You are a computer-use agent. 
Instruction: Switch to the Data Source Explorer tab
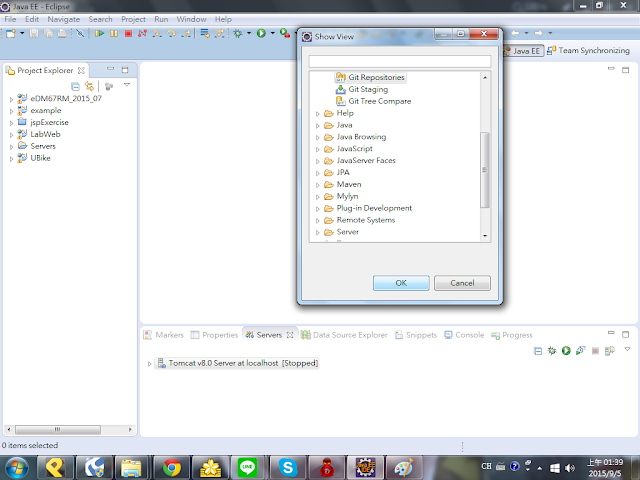(344, 335)
